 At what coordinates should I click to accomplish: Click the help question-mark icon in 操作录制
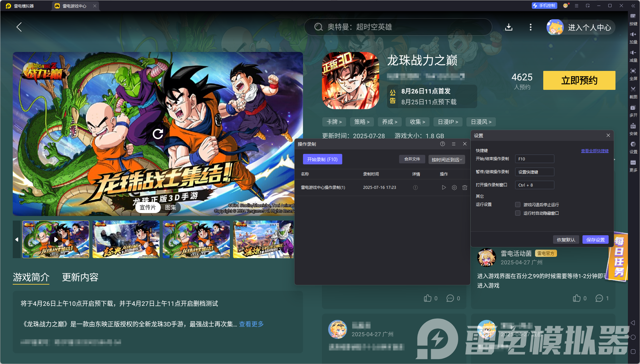coord(443,144)
